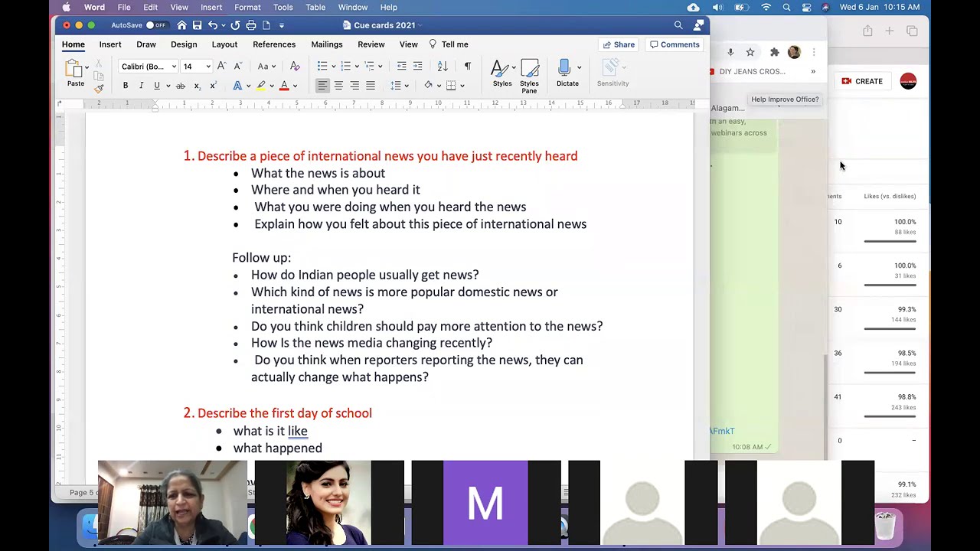Open the Design tab
Viewport: 980px width, 551px height.
tap(184, 44)
